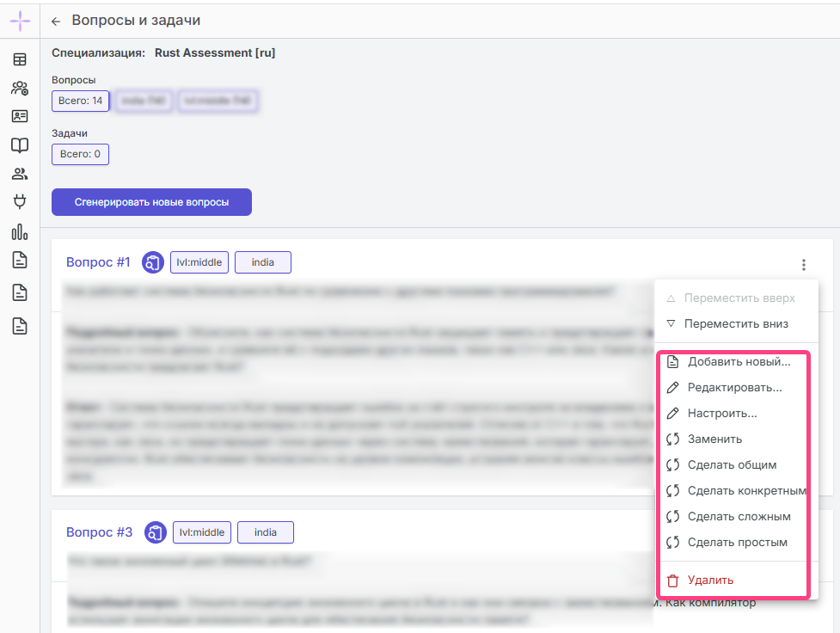The height and width of the screenshot is (633, 840).
Task: Open the book library sidebar icon
Action: click(19, 144)
